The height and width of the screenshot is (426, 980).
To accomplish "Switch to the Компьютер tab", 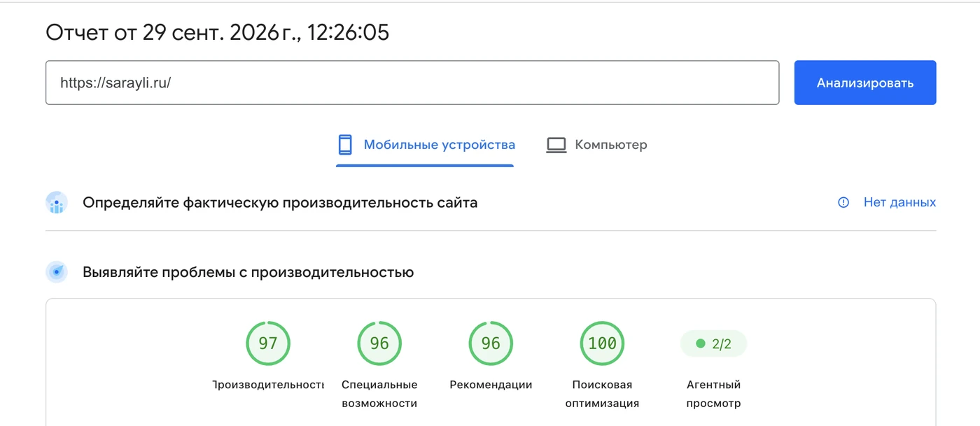I will click(596, 145).
